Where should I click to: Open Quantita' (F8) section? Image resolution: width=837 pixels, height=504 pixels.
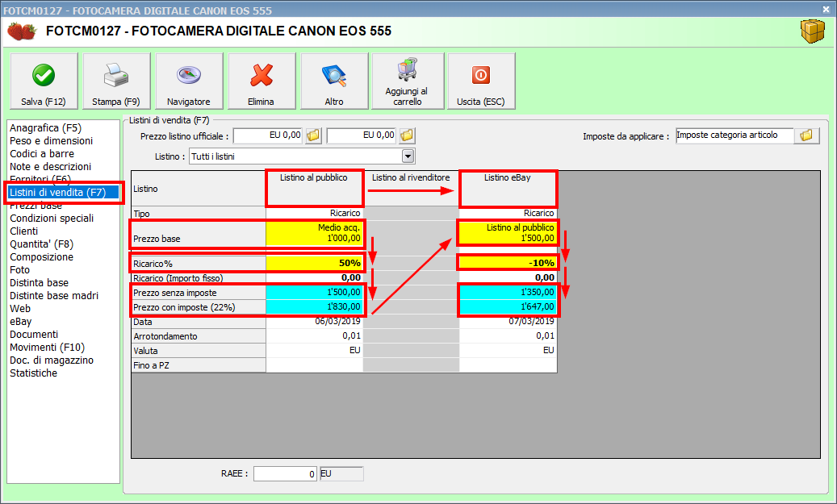click(41, 244)
